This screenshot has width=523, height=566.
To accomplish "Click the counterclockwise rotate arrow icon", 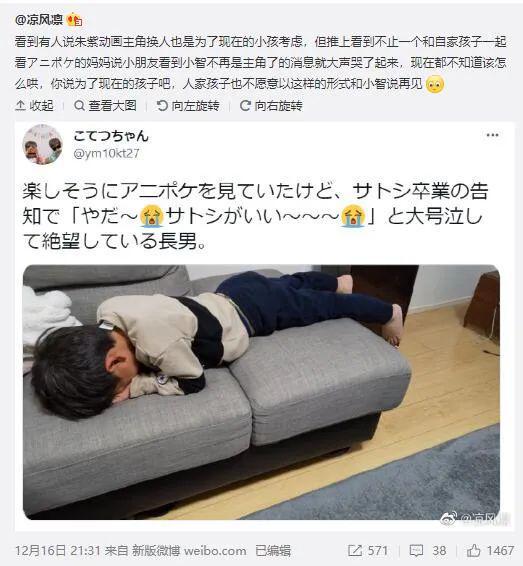I will tap(162, 105).
